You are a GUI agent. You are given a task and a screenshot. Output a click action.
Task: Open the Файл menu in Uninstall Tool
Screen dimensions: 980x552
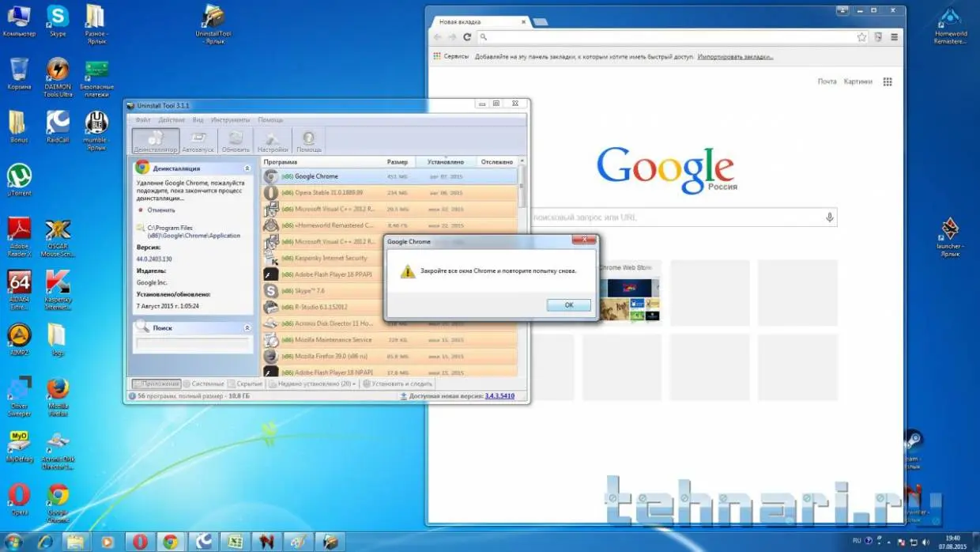coord(142,120)
